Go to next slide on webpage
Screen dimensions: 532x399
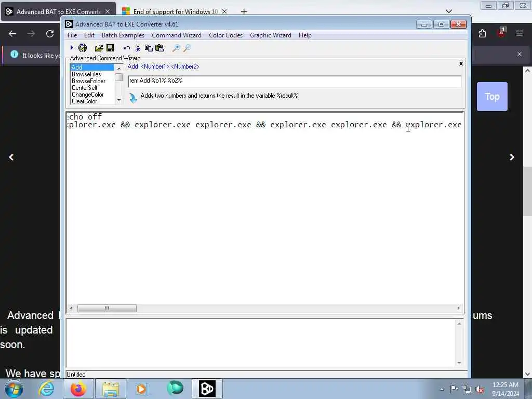click(512, 157)
